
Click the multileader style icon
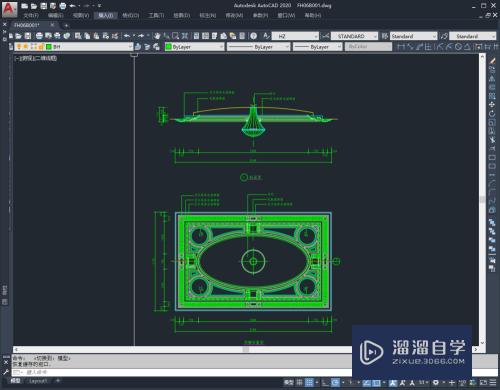[x=444, y=36]
